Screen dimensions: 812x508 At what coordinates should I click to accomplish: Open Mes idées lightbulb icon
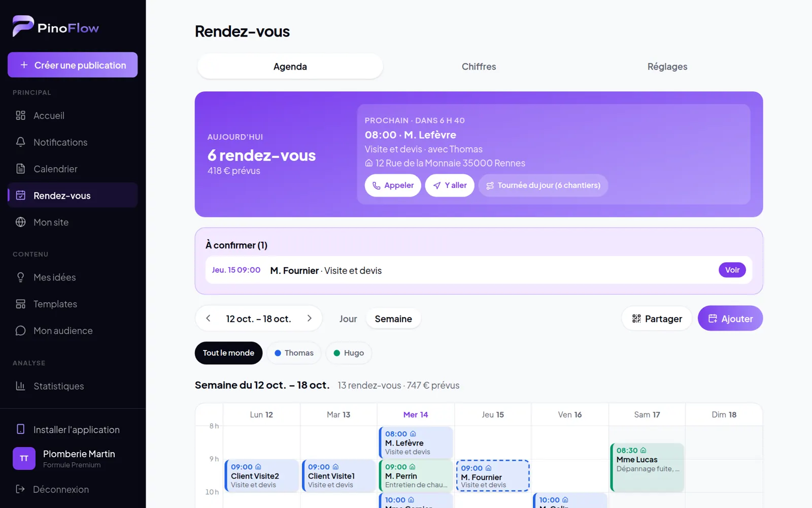20,277
